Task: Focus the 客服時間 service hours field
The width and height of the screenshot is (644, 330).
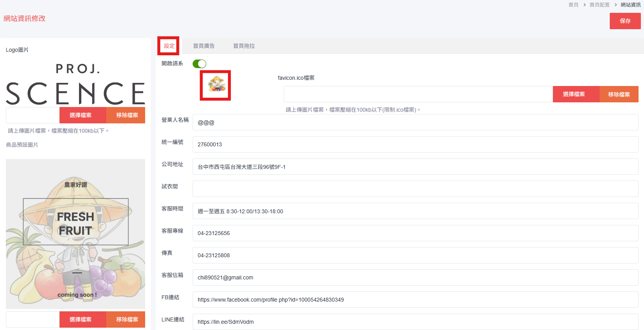Action: (415, 211)
